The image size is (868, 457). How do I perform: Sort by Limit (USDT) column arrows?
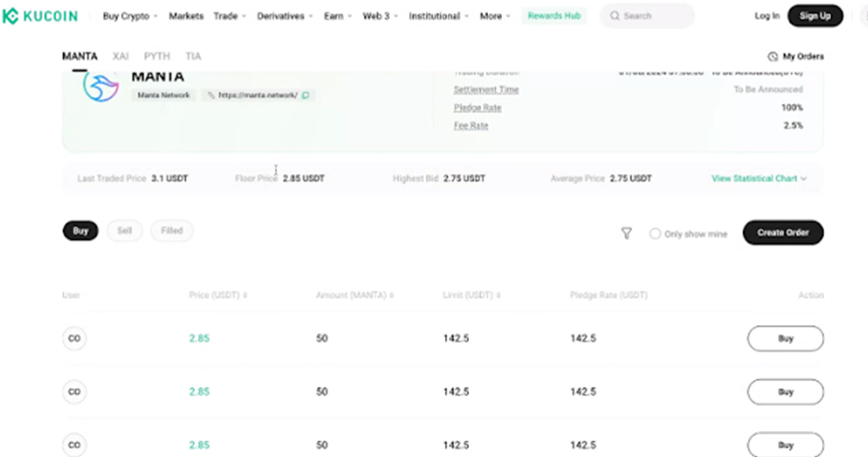click(499, 296)
